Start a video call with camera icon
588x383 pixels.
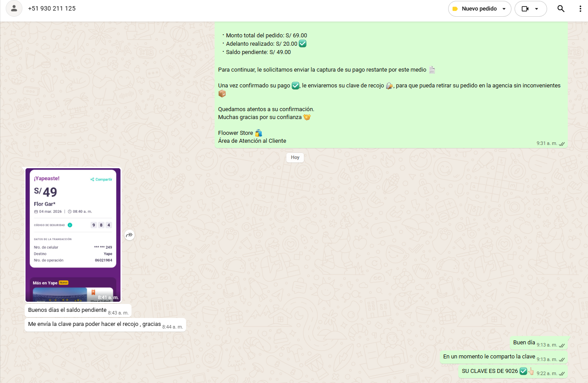[525, 9]
